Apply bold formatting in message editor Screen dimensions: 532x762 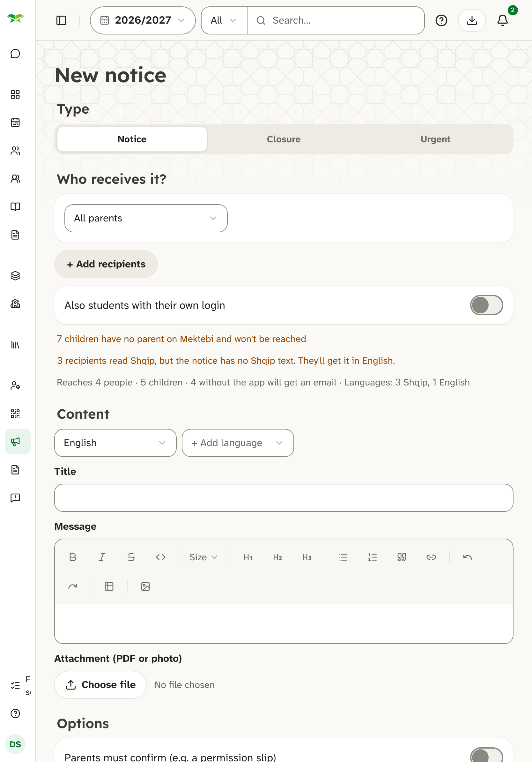pyautogui.click(x=73, y=557)
